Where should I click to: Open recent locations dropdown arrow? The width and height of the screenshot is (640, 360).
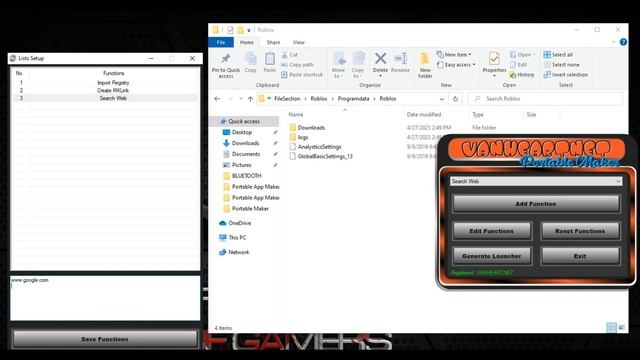pos(241,99)
